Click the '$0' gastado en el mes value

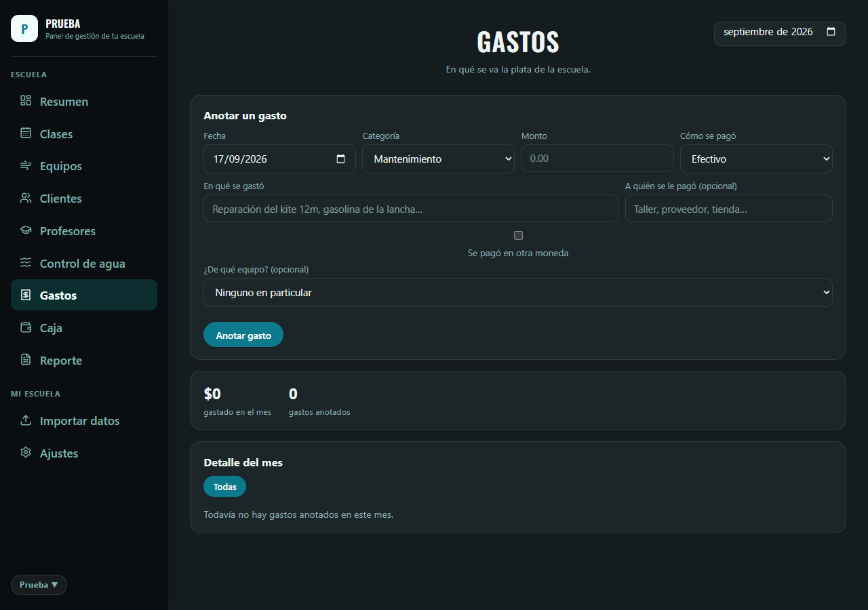[x=212, y=394]
